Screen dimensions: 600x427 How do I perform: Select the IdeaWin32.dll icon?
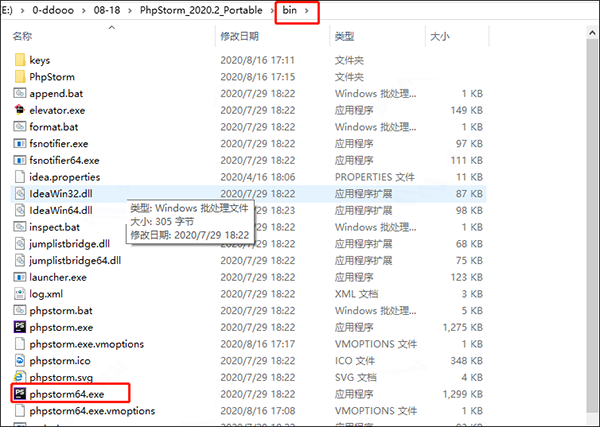click(20, 193)
